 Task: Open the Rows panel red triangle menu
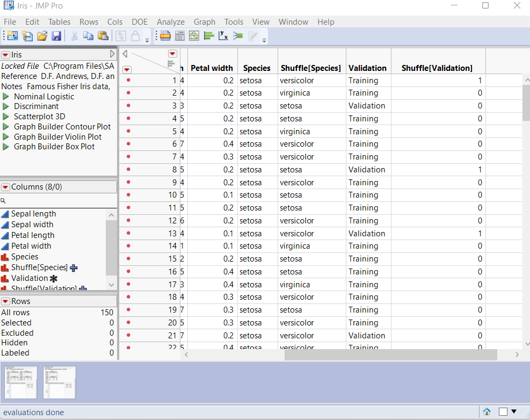pos(5,301)
